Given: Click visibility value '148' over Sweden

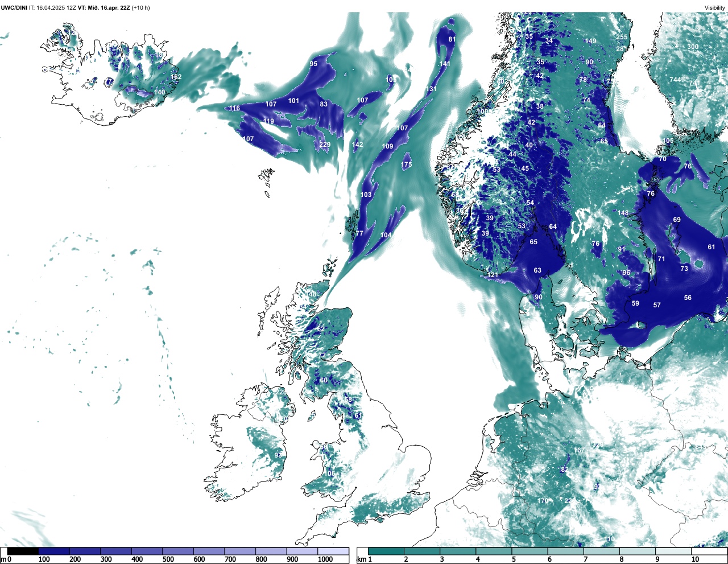Looking at the screenshot, I should (x=623, y=213).
